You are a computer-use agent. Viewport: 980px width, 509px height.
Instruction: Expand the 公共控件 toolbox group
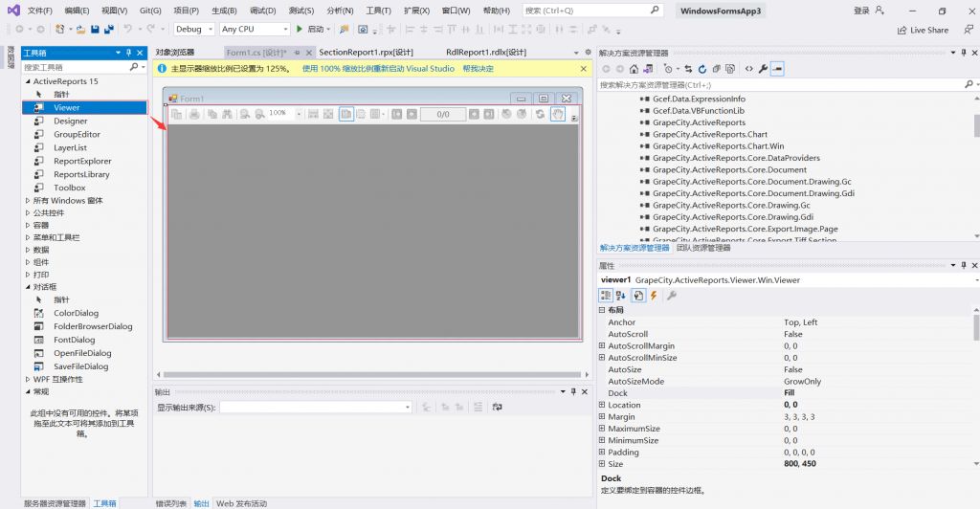[28, 213]
